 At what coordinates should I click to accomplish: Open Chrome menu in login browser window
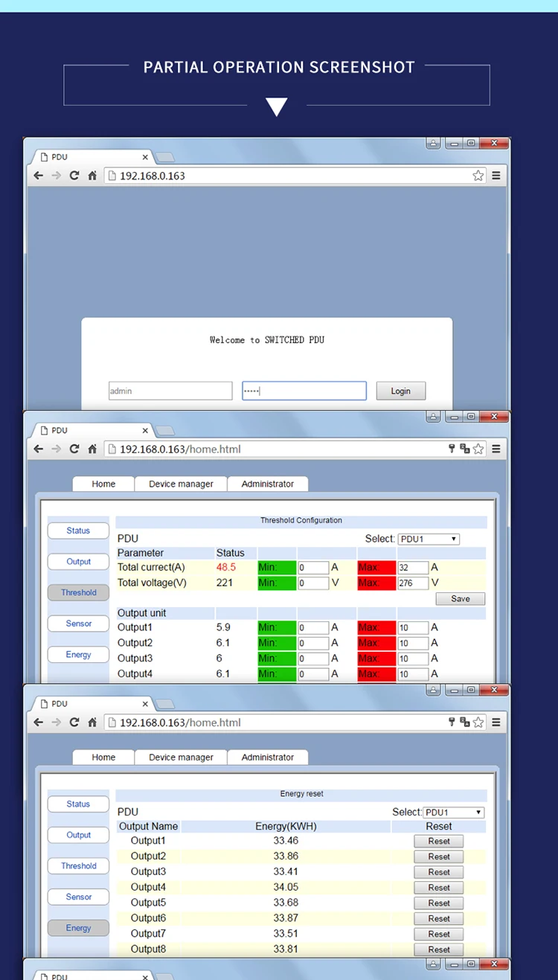click(496, 176)
